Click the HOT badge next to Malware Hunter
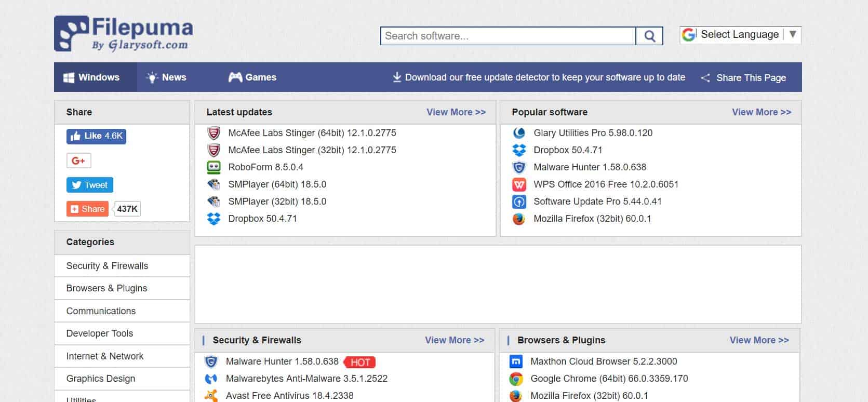The height and width of the screenshot is (402, 868). (x=359, y=362)
